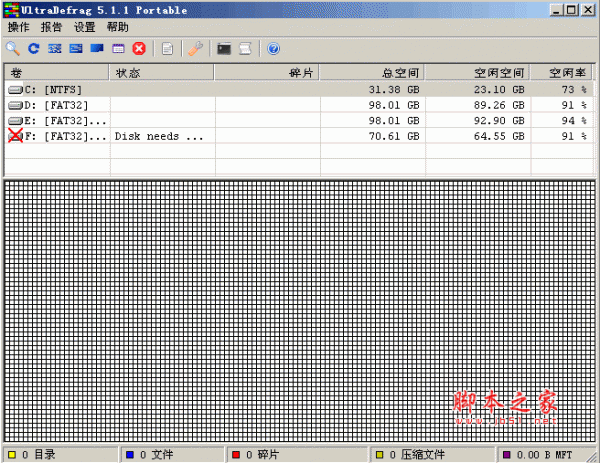Open the 帮助 menu
The image size is (600, 463).
[x=117, y=27]
